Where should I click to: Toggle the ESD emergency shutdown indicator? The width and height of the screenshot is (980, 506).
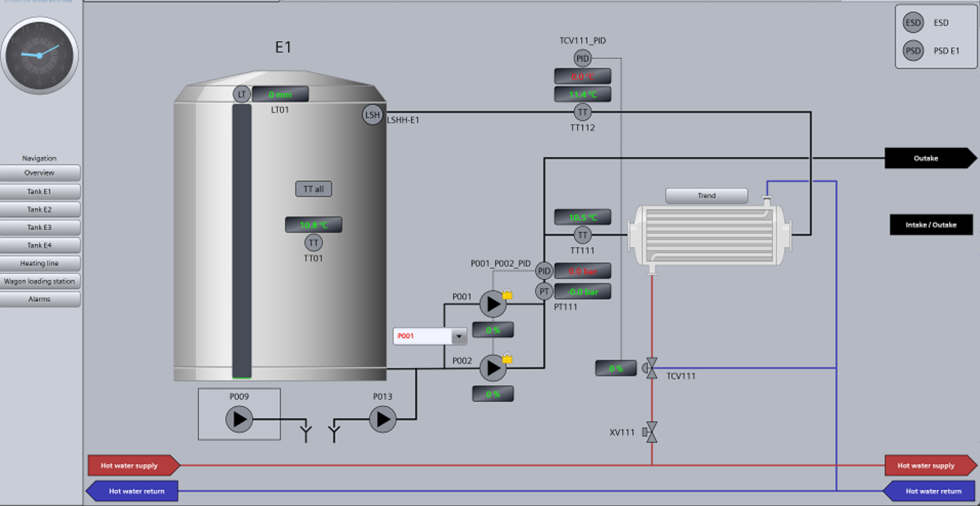coord(913,23)
